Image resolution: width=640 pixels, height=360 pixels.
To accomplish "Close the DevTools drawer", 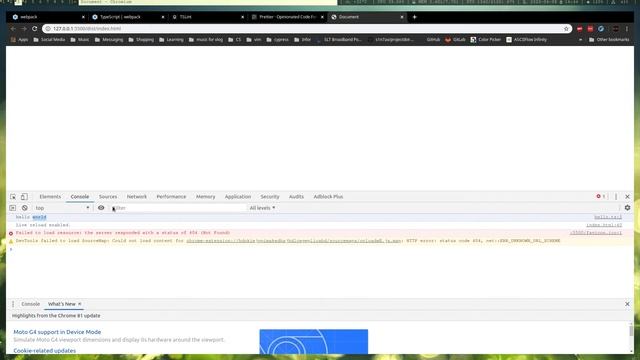I will click(x=627, y=304).
